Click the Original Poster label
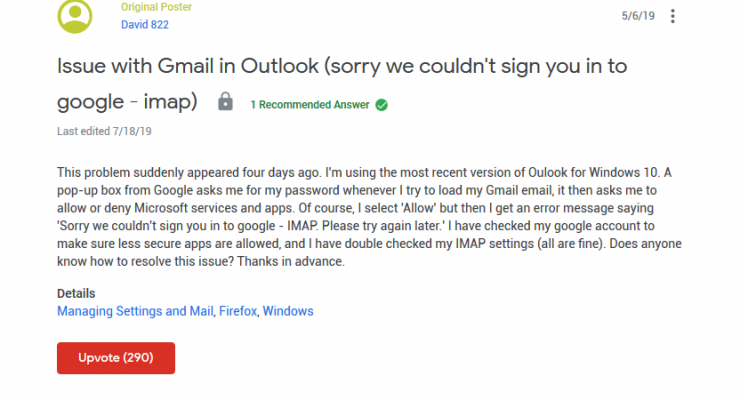 tap(156, 7)
